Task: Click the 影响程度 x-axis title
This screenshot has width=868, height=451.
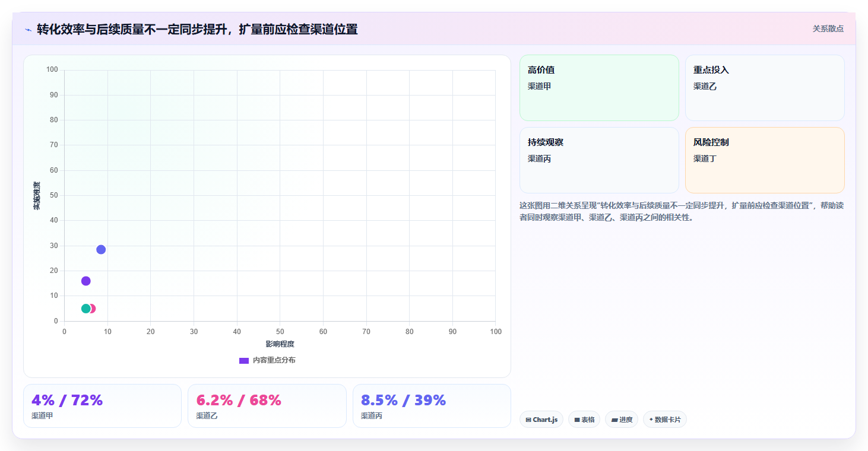Action: click(x=280, y=344)
